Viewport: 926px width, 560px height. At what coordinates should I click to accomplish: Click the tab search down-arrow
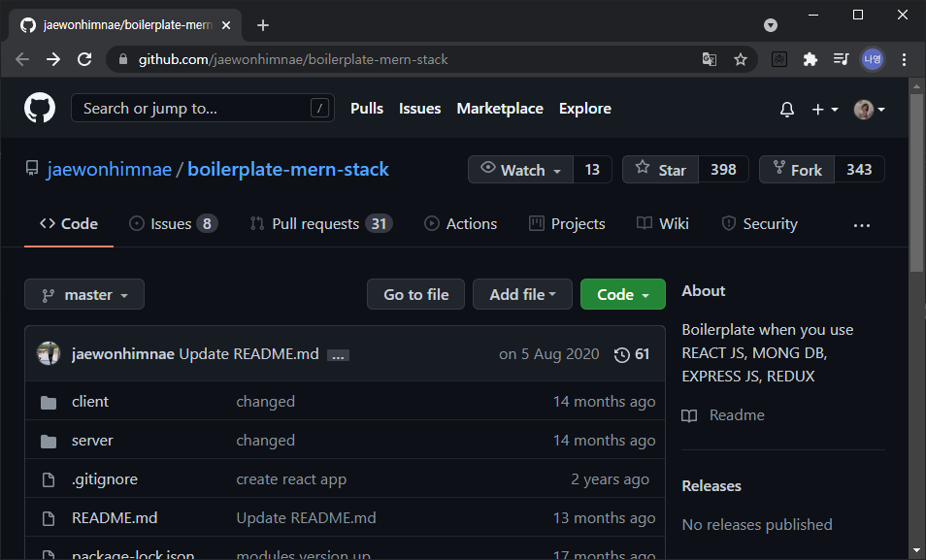click(770, 25)
